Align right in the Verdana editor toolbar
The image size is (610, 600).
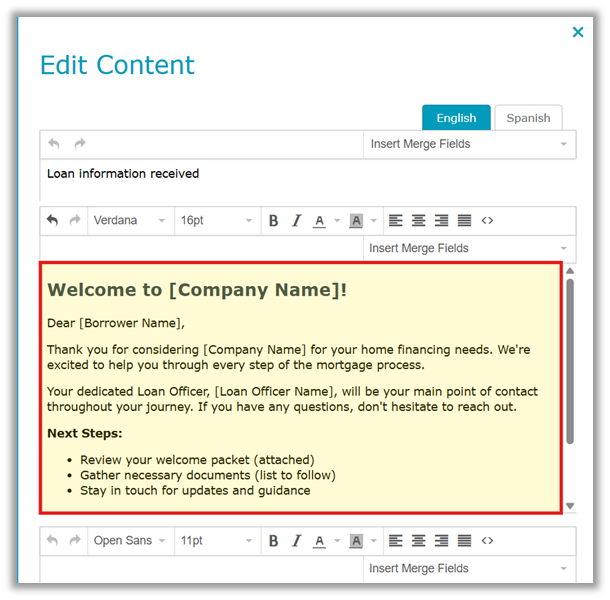click(442, 221)
